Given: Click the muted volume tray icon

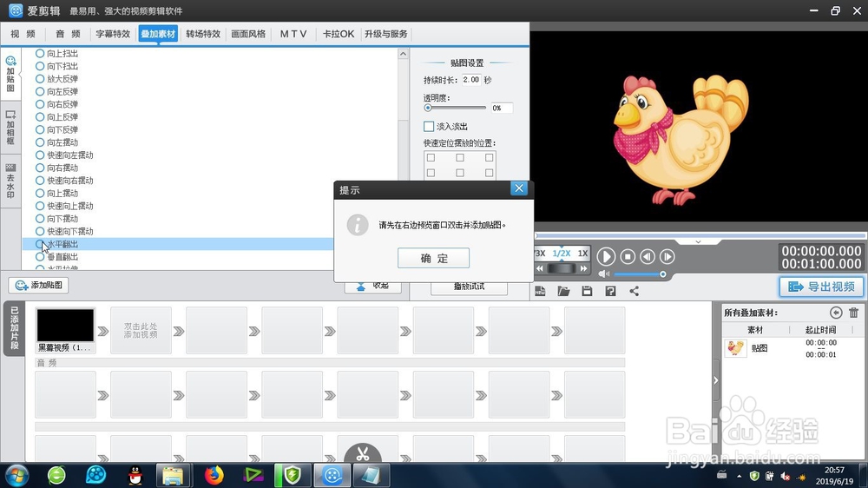Looking at the screenshot, I should [x=785, y=476].
